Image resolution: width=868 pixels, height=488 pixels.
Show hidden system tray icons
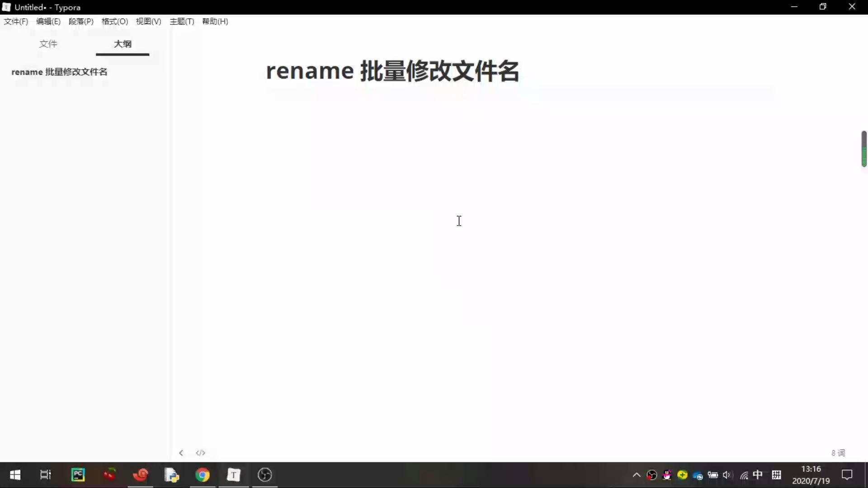[x=636, y=475]
